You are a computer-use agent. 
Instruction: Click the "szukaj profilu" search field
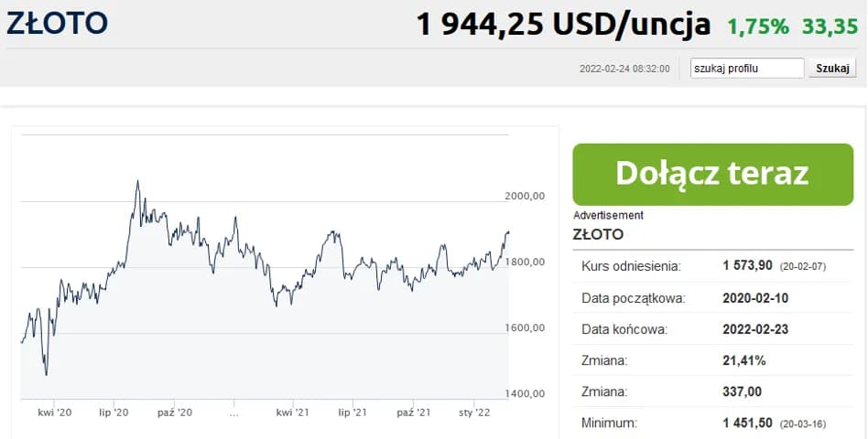[747, 68]
